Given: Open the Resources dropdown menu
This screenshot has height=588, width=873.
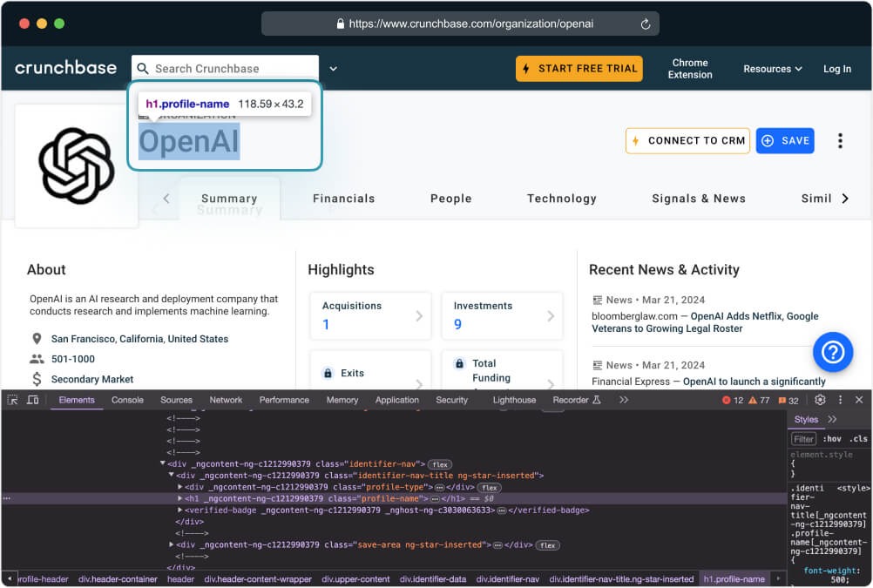Looking at the screenshot, I should [773, 69].
